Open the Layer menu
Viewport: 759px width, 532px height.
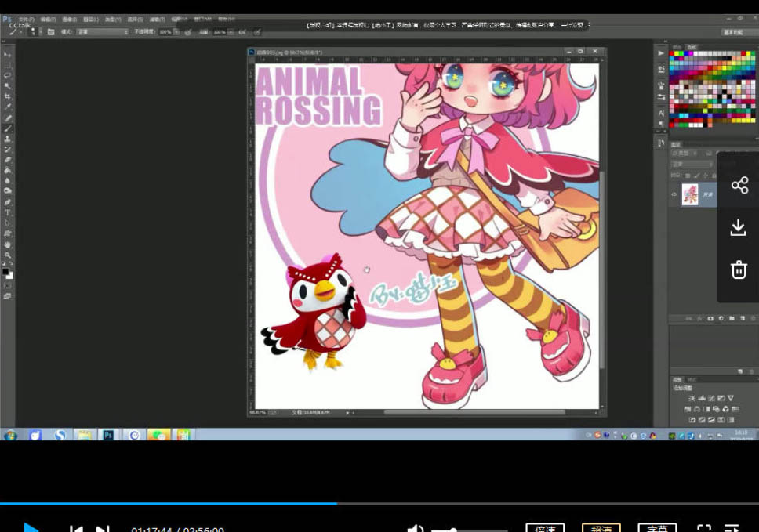(91, 20)
